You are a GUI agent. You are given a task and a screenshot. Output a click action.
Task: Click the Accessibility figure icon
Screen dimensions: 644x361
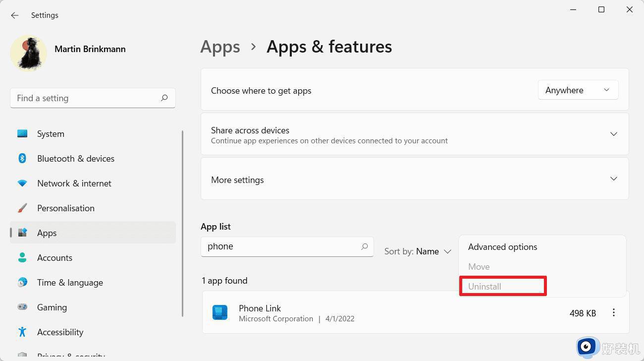[22, 332]
